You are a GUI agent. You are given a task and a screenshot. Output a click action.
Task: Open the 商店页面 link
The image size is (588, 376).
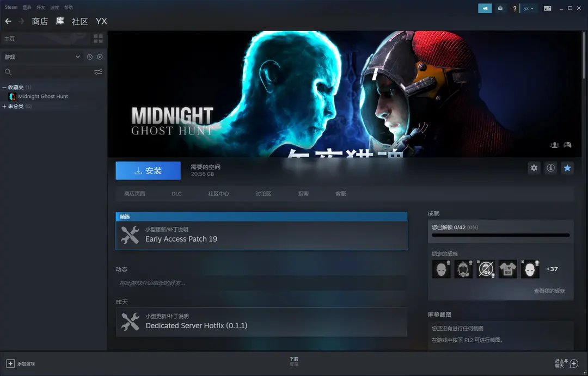click(134, 194)
